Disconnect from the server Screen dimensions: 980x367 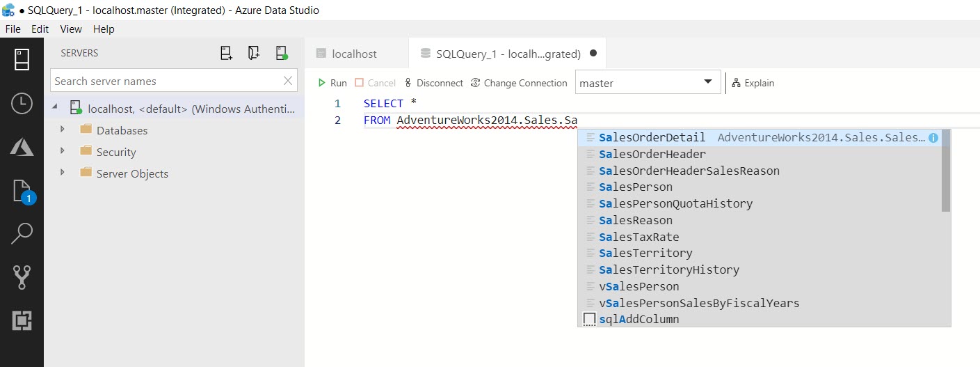pos(433,83)
